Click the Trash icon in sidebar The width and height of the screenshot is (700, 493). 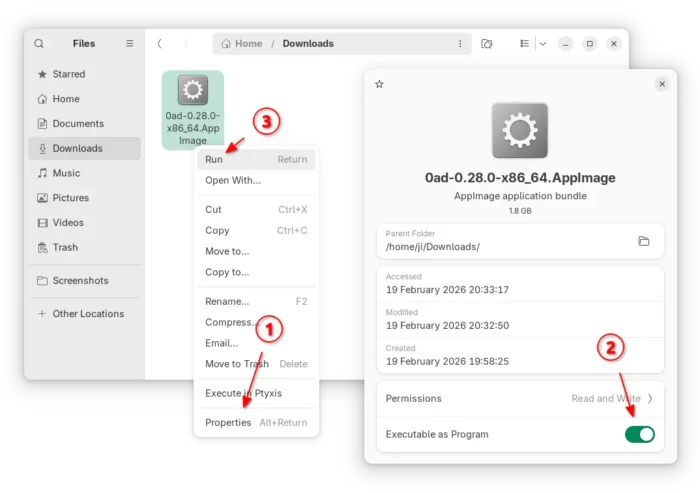click(x=42, y=247)
